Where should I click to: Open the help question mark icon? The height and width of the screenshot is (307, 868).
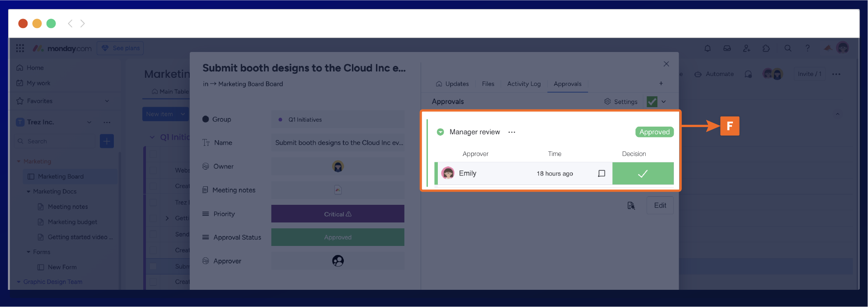click(807, 48)
